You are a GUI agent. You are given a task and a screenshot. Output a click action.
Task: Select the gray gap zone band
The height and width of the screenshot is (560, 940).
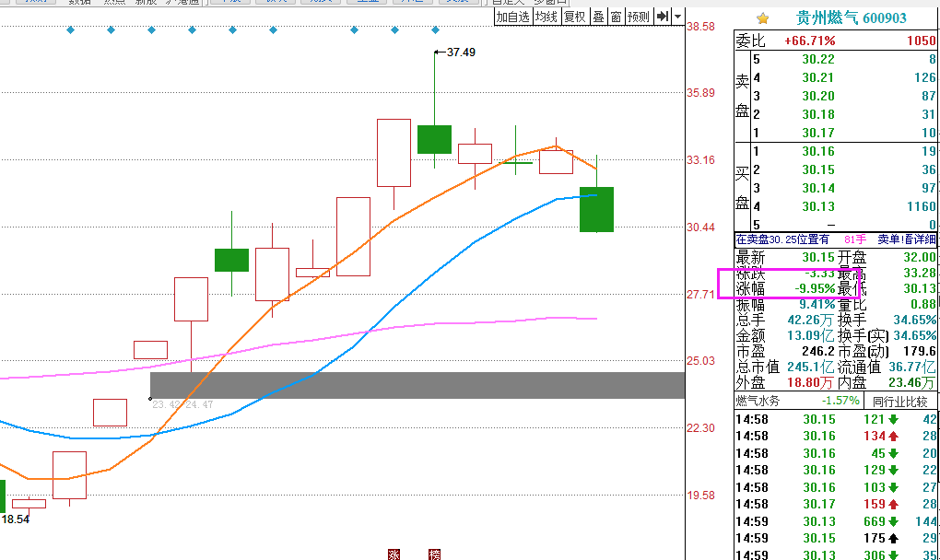click(x=417, y=385)
